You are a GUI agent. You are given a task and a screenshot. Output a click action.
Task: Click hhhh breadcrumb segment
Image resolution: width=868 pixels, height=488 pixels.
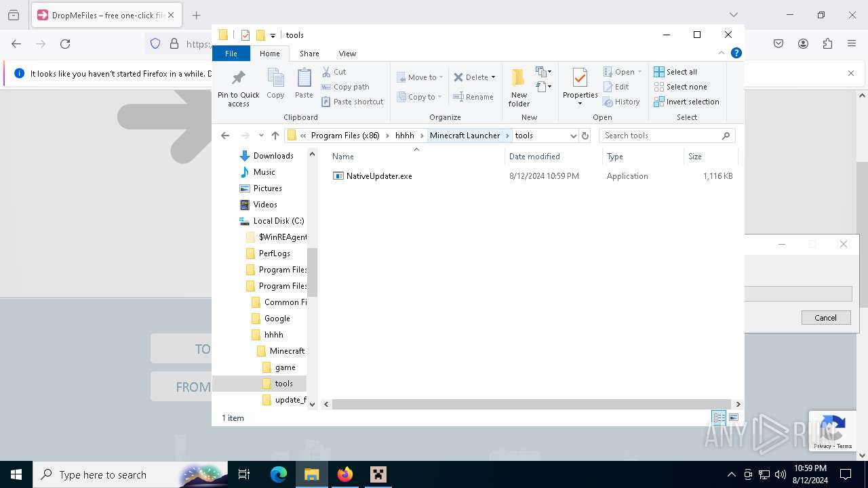click(x=405, y=136)
